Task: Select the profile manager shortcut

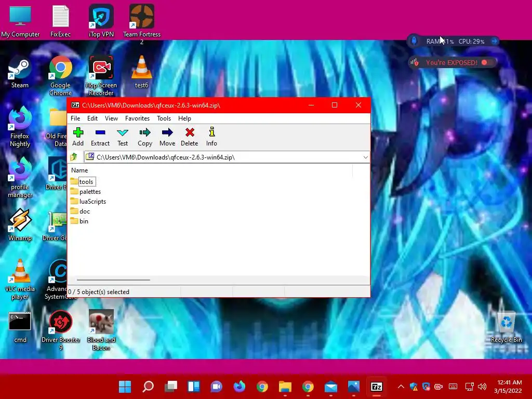Action: tap(20, 178)
